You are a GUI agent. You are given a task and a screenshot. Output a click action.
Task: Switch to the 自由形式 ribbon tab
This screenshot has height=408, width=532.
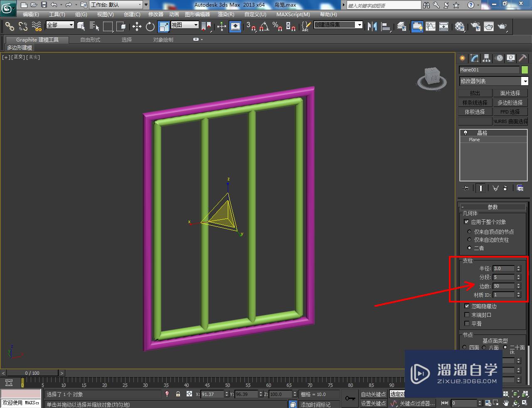tap(90, 39)
